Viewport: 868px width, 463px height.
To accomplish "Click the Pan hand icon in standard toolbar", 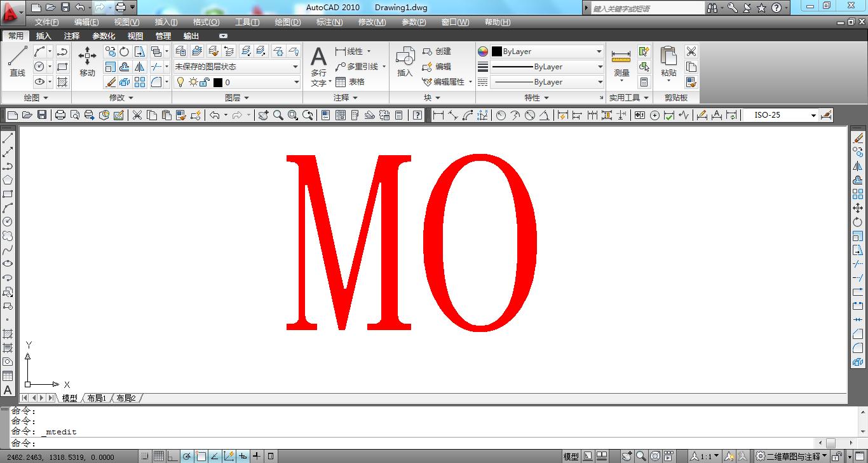I will tap(263, 115).
